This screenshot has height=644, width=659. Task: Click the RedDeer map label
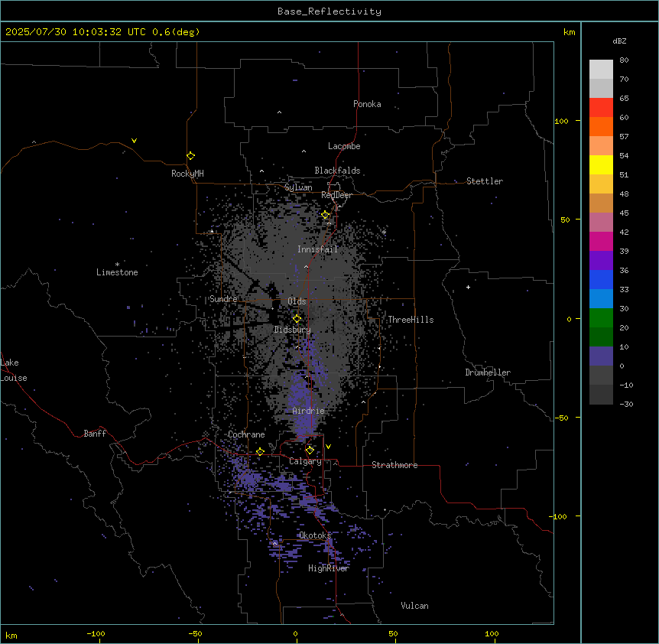(337, 195)
